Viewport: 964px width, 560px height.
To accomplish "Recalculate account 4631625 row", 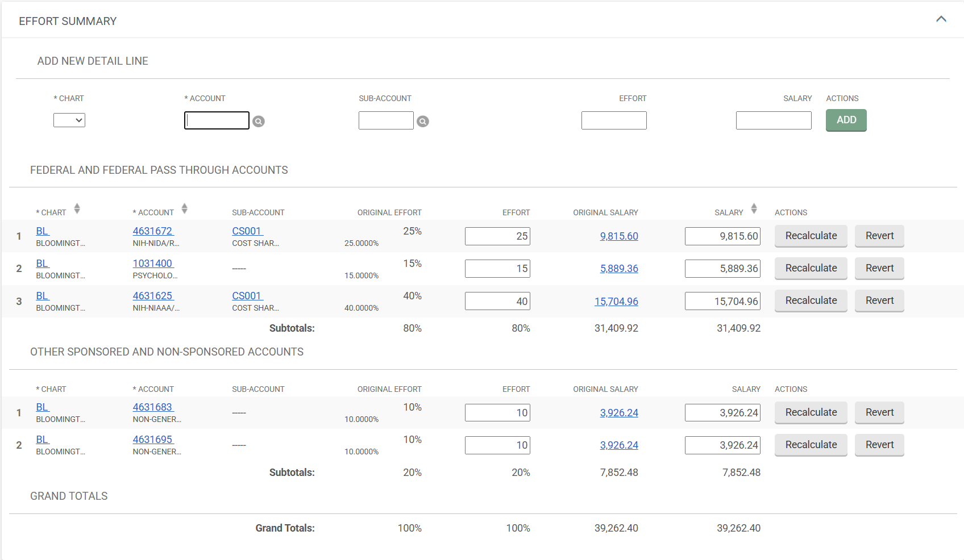I will click(x=811, y=300).
